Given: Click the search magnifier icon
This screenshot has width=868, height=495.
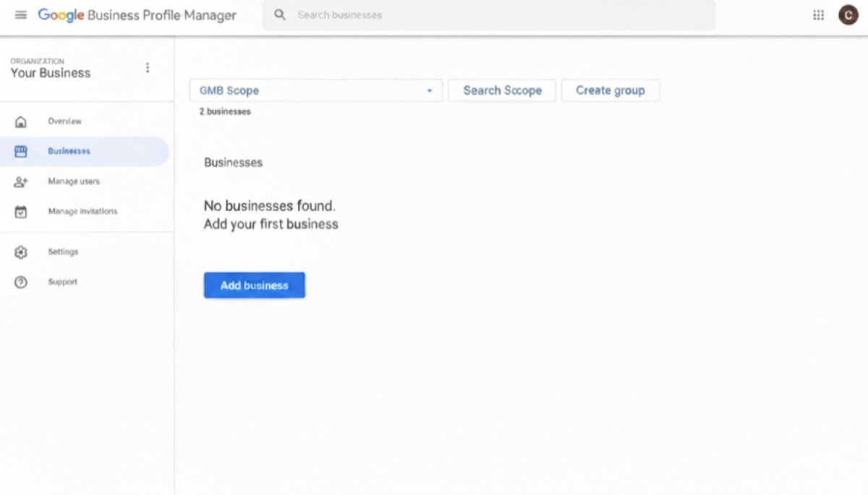Looking at the screenshot, I should pos(280,15).
